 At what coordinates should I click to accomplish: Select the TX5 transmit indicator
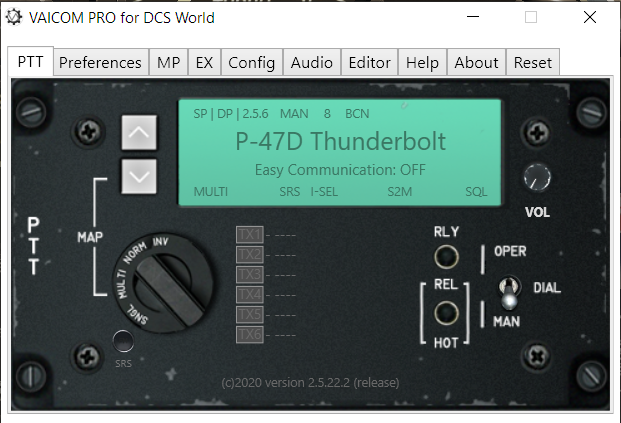pyautogui.click(x=250, y=314)
